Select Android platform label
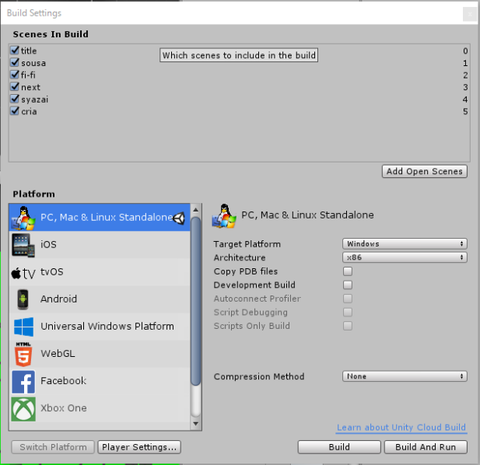 point(59,299)
